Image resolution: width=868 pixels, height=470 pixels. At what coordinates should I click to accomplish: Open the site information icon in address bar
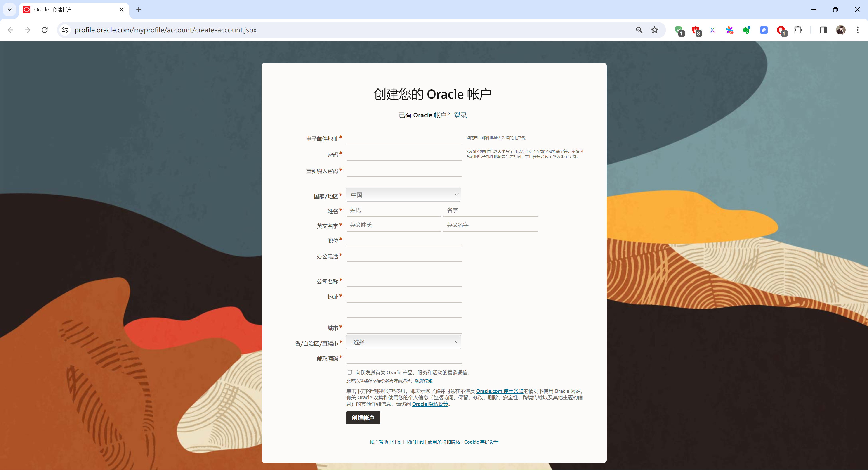[x=65, y=30]
